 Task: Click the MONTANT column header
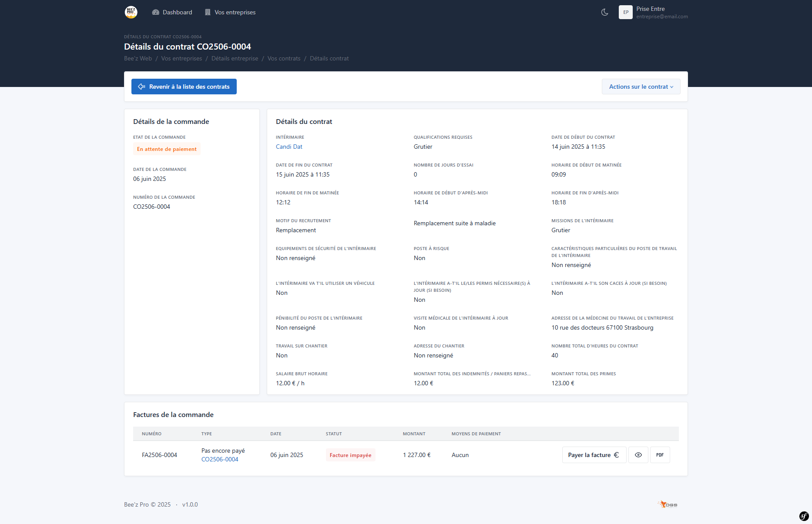pos(414,434)
